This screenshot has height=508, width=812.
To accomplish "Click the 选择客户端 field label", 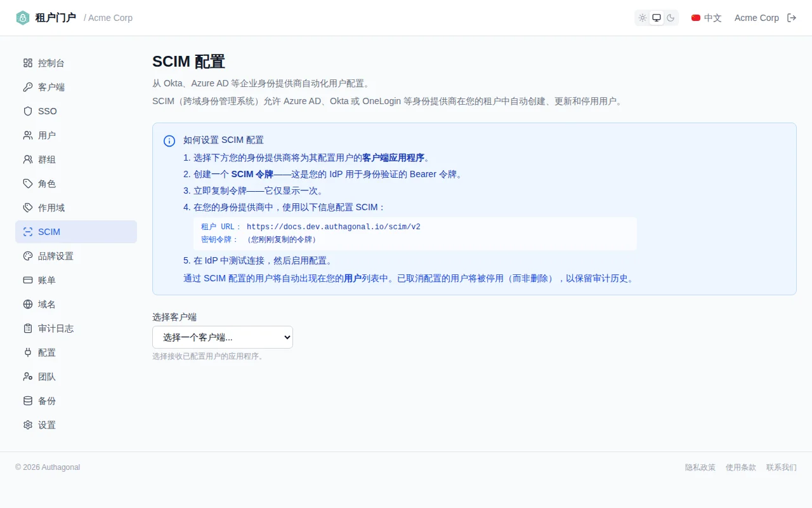I will [x=174, y=317].
